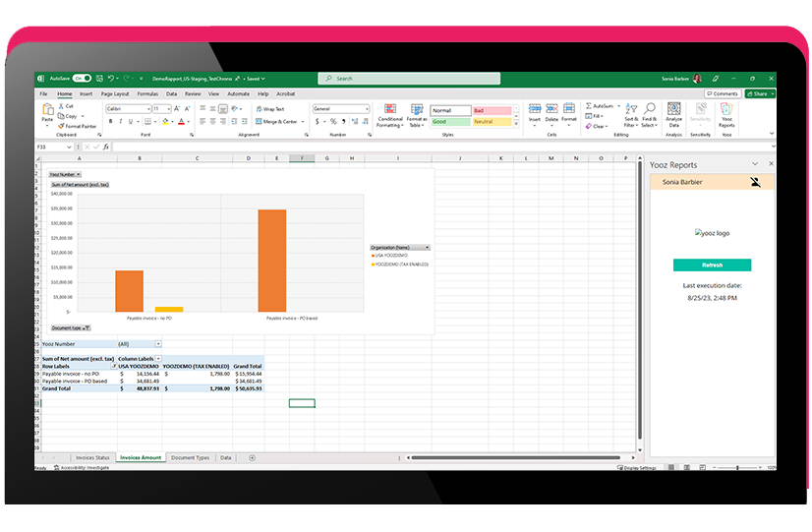Open Column Labels filter dropdown
Screen dimensions: 812x532
click(x=158, y=359)
